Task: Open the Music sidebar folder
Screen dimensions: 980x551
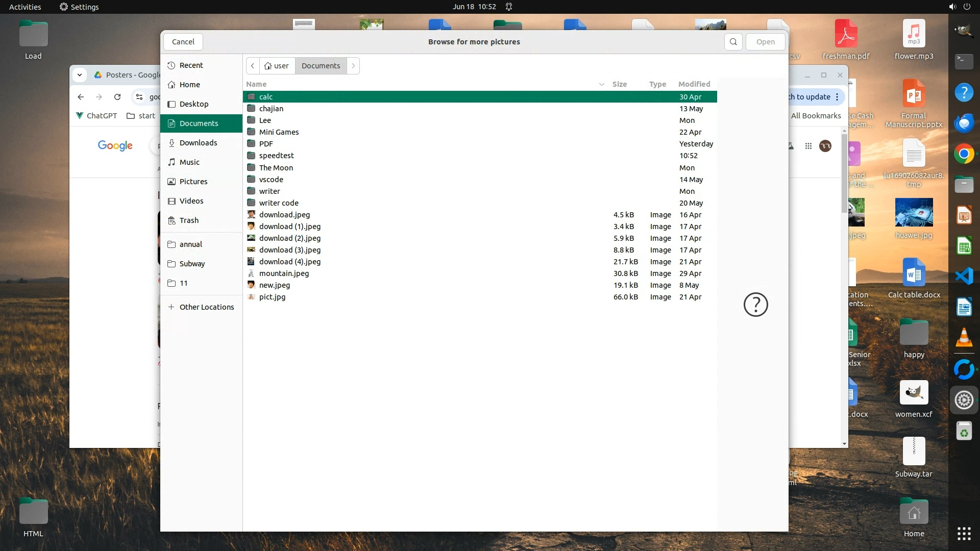Action: 189,162
